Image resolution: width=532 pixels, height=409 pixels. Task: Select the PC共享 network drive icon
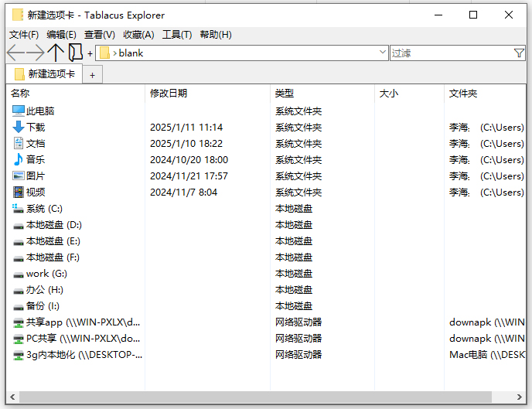(19, 339)
